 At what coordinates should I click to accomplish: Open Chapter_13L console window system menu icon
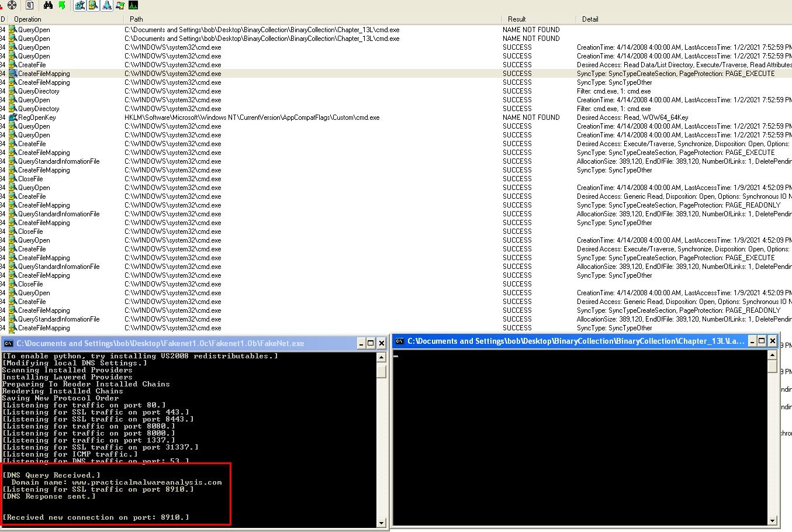click(400, 341)
